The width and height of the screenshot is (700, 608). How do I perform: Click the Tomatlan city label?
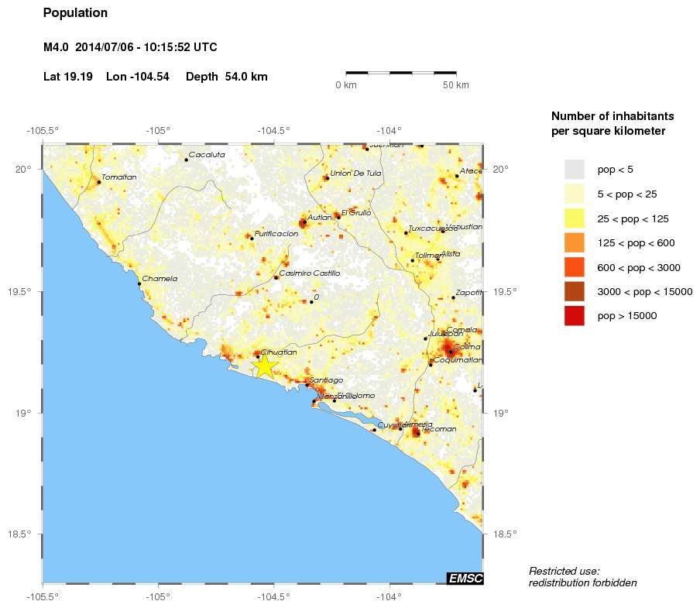pos(119,177)
